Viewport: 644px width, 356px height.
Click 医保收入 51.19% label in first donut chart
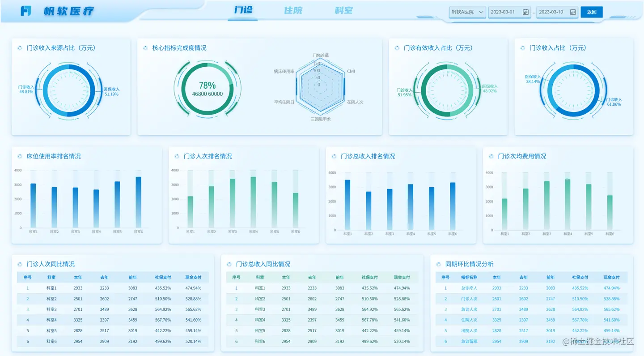tap(111, 92)
